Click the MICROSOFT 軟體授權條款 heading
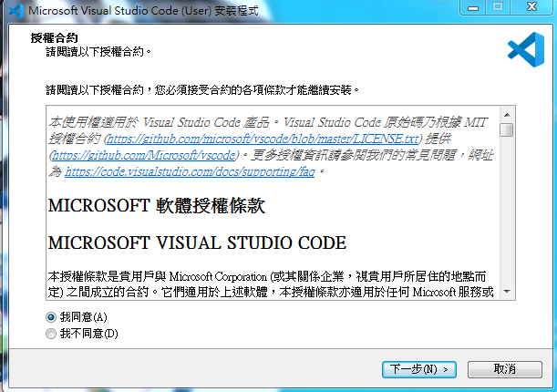 pyautogui.click(x=157, y=206)
